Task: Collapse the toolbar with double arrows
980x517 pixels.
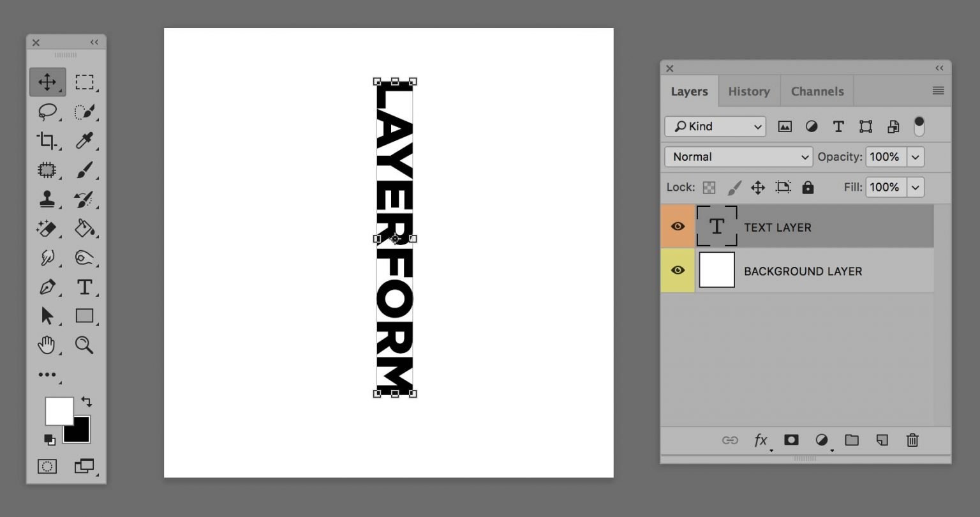Action: pos(94,42)
